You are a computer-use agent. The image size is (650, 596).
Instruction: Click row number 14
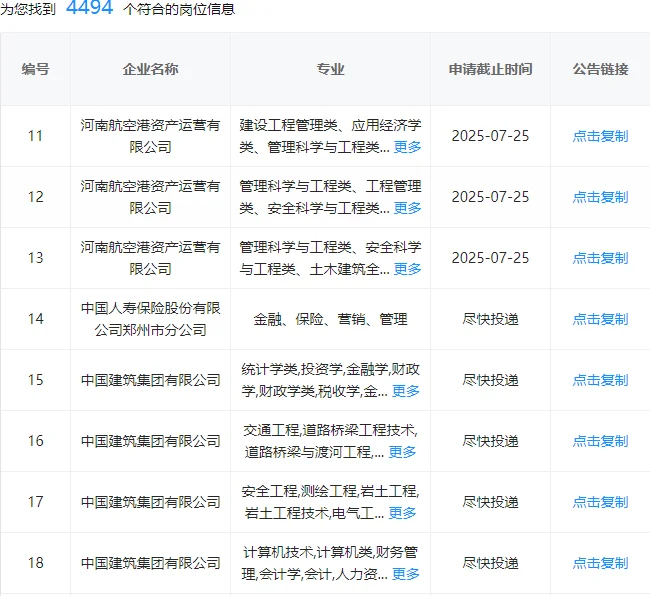coord(36,319)
